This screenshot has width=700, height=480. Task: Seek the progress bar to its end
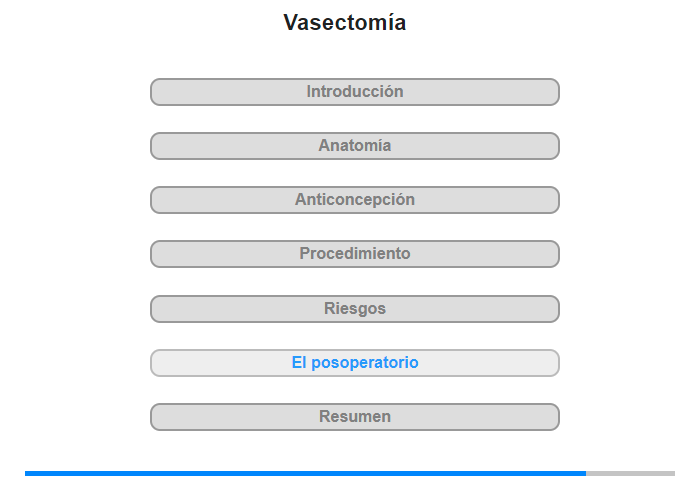674,473
